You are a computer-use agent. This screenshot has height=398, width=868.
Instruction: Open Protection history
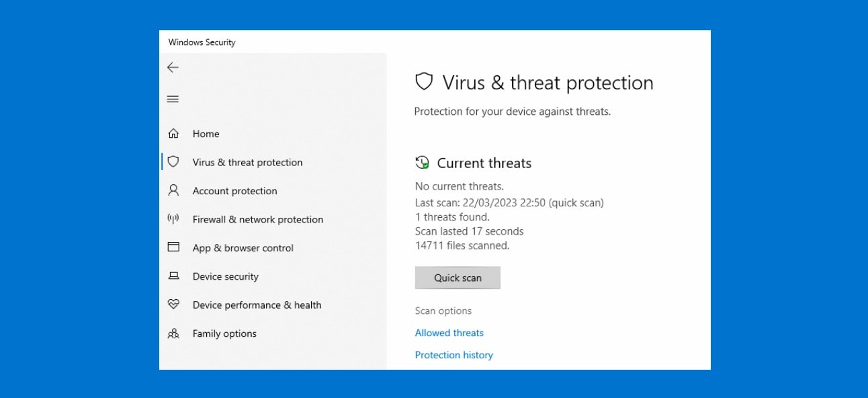[453, 354]
